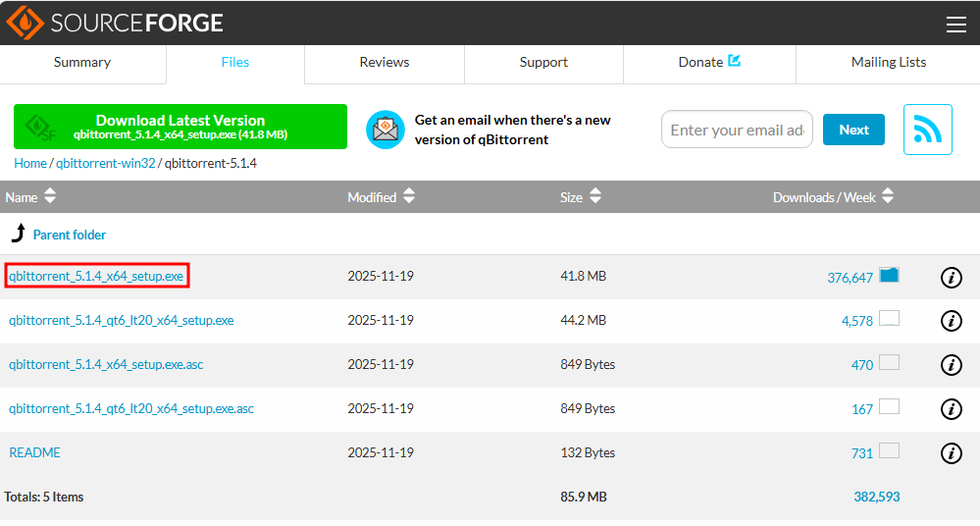Click the 470 downloads count
Image resolution: width=980 pixels, height=526 pixels.
click(x=862, y=365)
